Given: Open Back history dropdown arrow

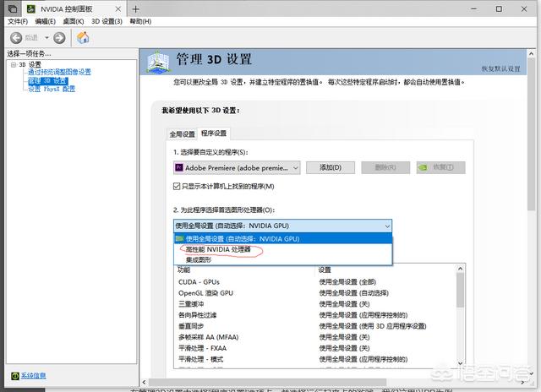Looking at the screenshot, I should [47, 37].
